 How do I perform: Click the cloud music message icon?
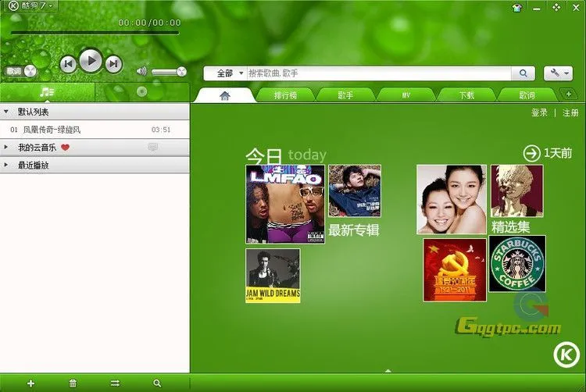pyautogui.click(x=152, y=148)
